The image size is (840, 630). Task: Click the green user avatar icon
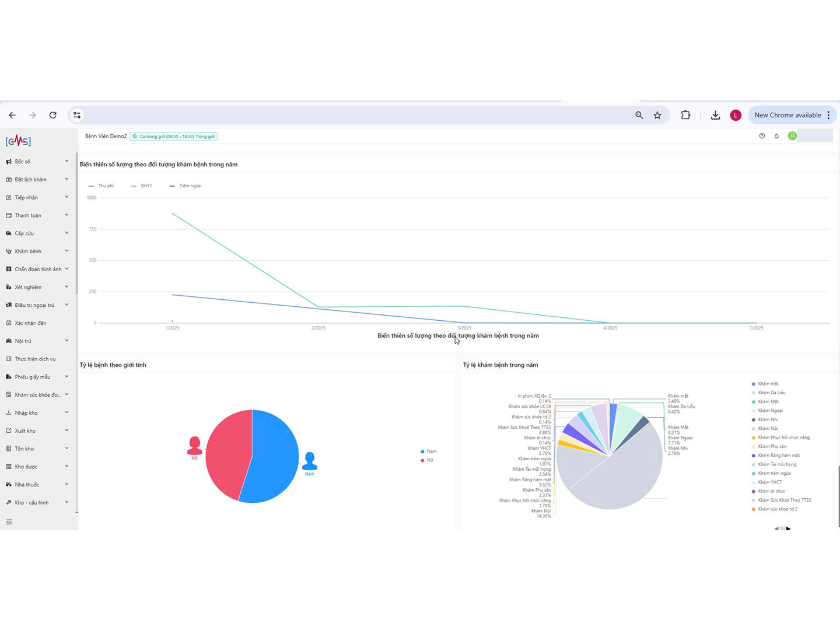pos(792,136)
